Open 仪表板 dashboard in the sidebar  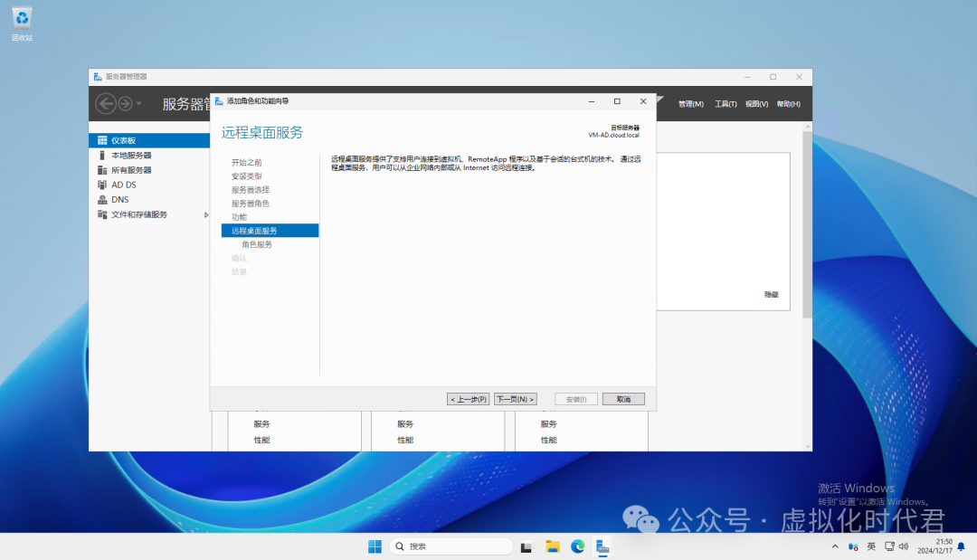(123, 141)
